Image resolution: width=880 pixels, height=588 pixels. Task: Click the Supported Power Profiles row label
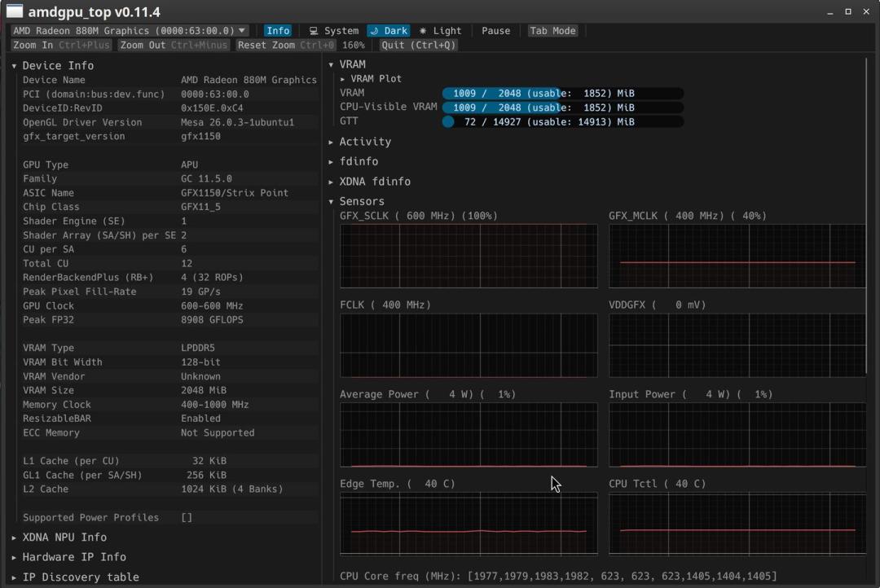click(x=91, y=518)
